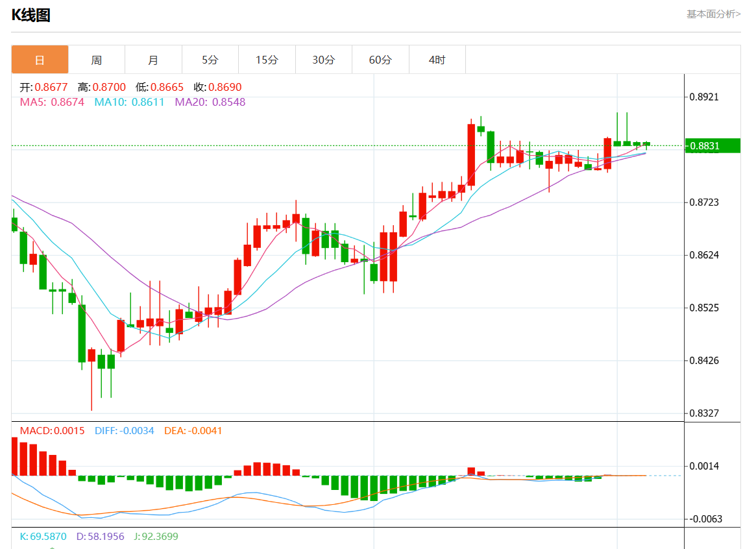Click the green 0.8831 current price tag
Screen dimensions: 756x549
click(x=713, y=145)
